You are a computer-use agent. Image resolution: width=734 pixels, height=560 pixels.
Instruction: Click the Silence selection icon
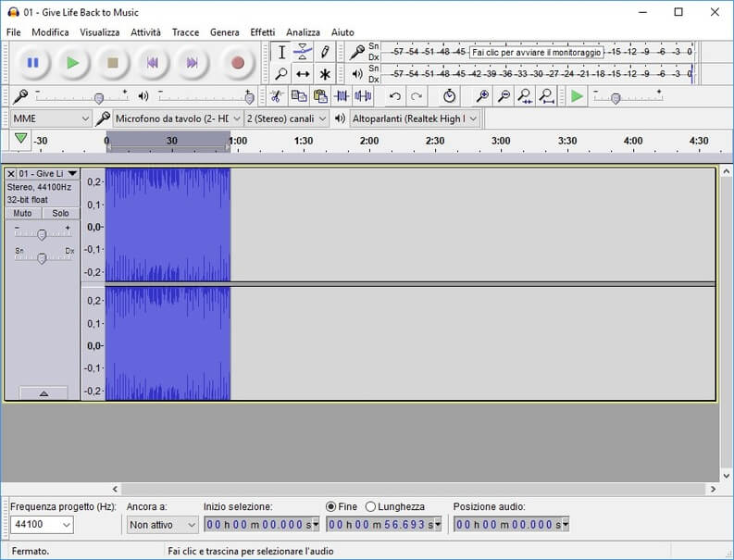click(x=363, y=96)
